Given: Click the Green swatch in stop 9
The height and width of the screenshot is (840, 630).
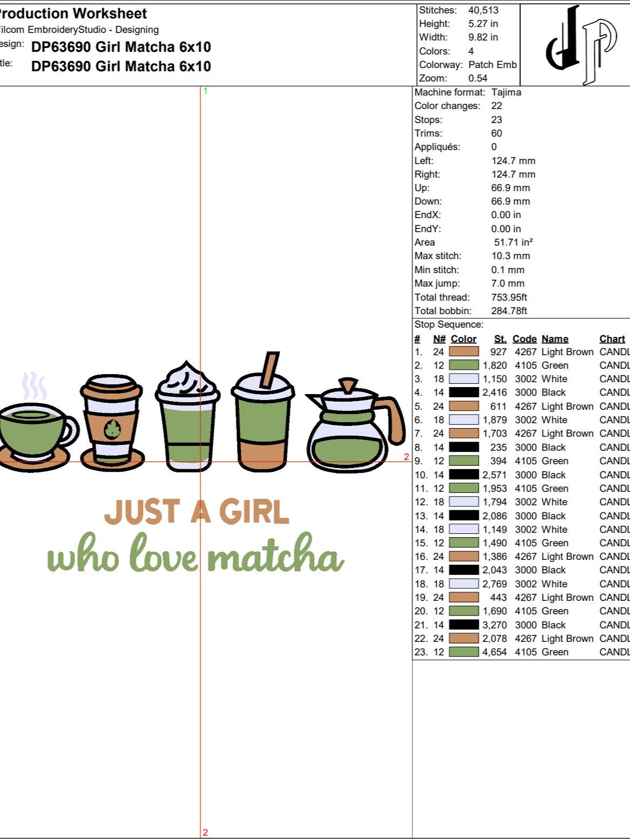Looking at the screenshot, I should [464, 460].
